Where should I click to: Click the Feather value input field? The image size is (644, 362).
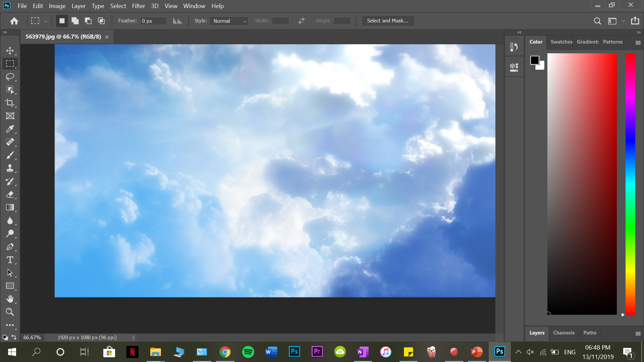point(153,20)
